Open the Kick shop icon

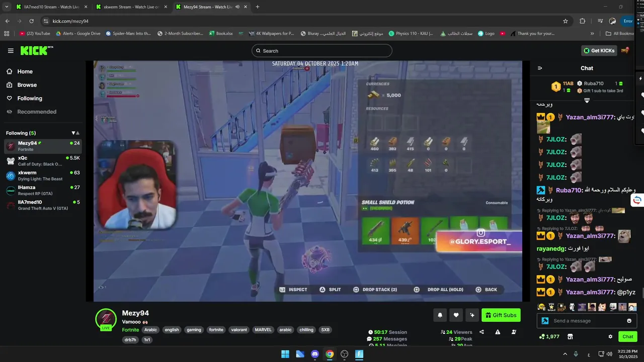click(x=570, y=336)
